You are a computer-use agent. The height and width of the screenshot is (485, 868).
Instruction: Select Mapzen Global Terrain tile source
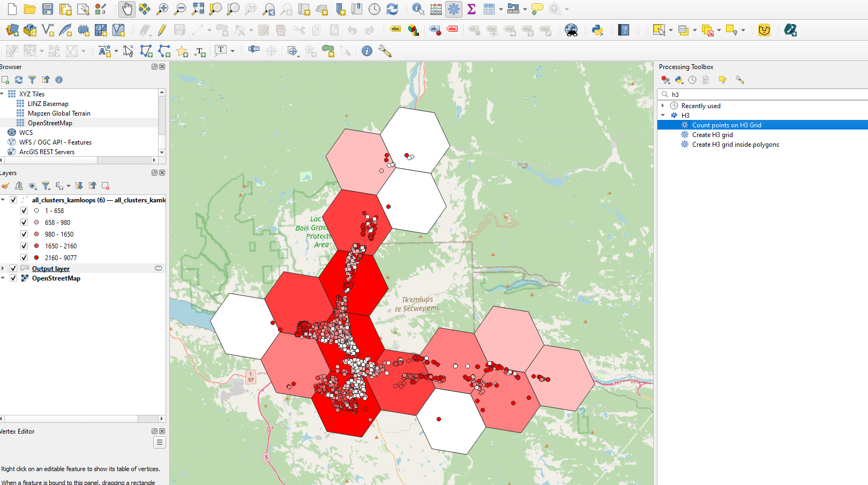tap(59, 113)
